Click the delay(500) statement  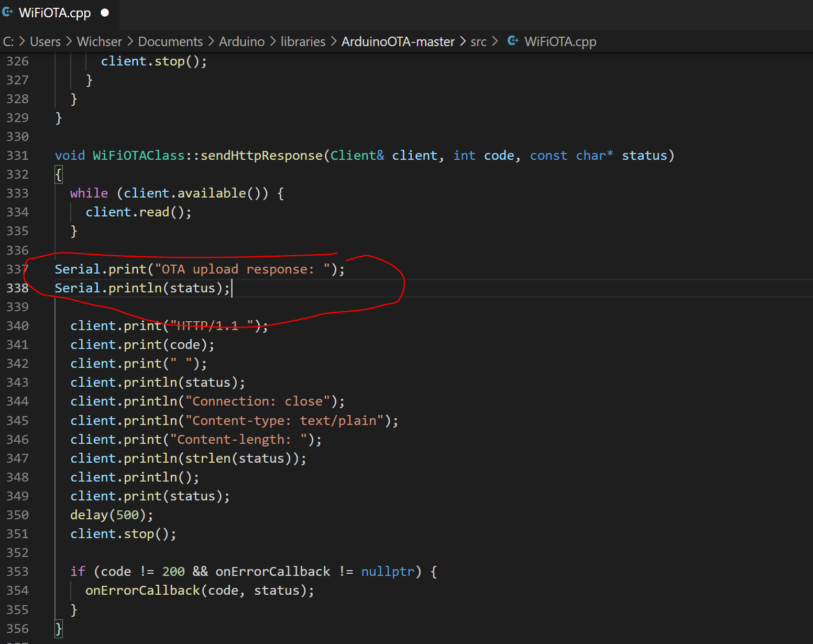pos(112,515)
